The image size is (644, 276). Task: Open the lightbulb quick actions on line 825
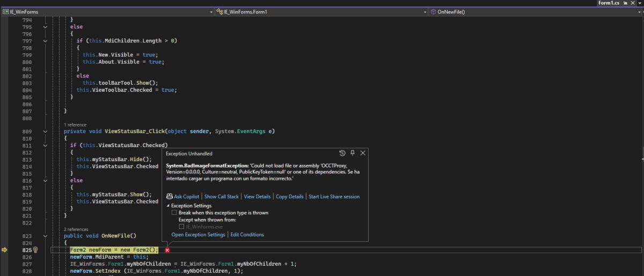[x=35, y=250]
